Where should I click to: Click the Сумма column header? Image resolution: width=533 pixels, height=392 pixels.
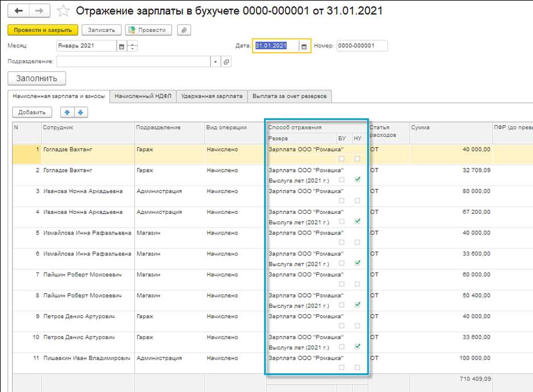point(451,133)
